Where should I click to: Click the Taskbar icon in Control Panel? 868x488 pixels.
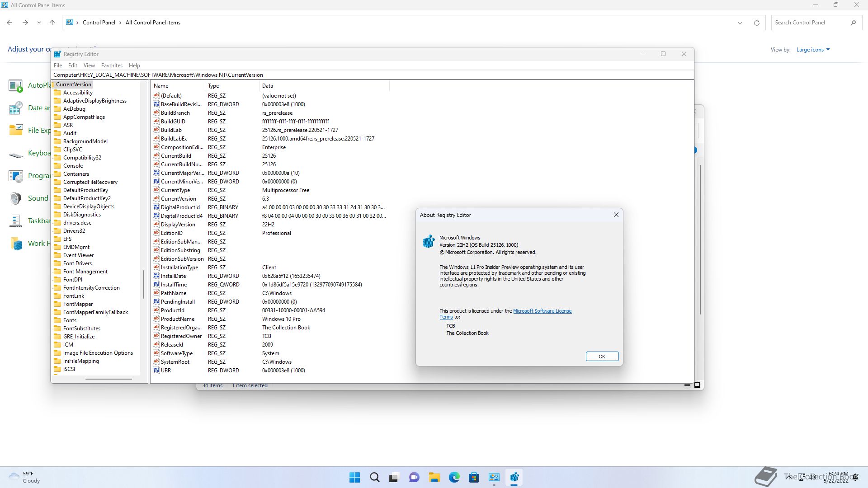tap(16, 221)
